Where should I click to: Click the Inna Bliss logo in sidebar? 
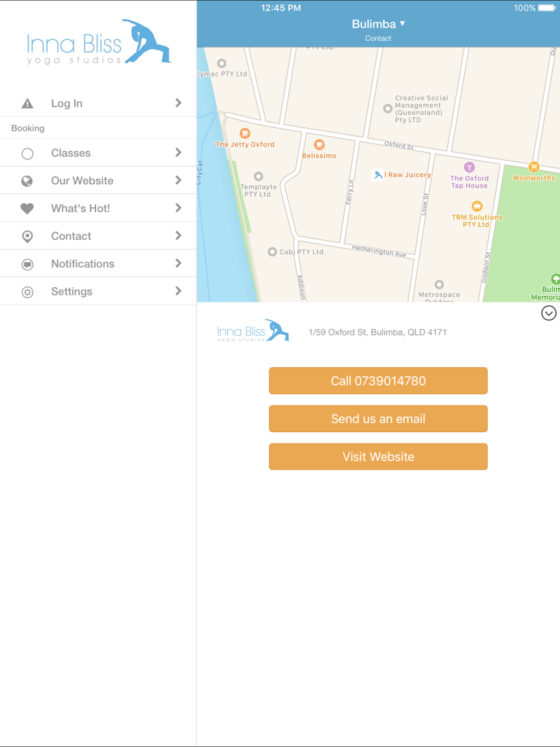[x=99, y=43]
